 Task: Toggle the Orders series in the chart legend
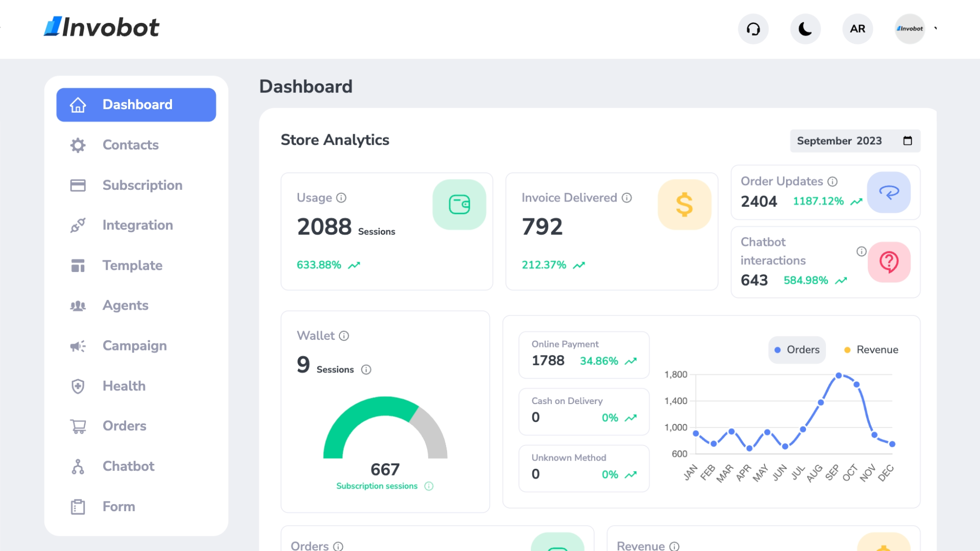tap(796, 350)
